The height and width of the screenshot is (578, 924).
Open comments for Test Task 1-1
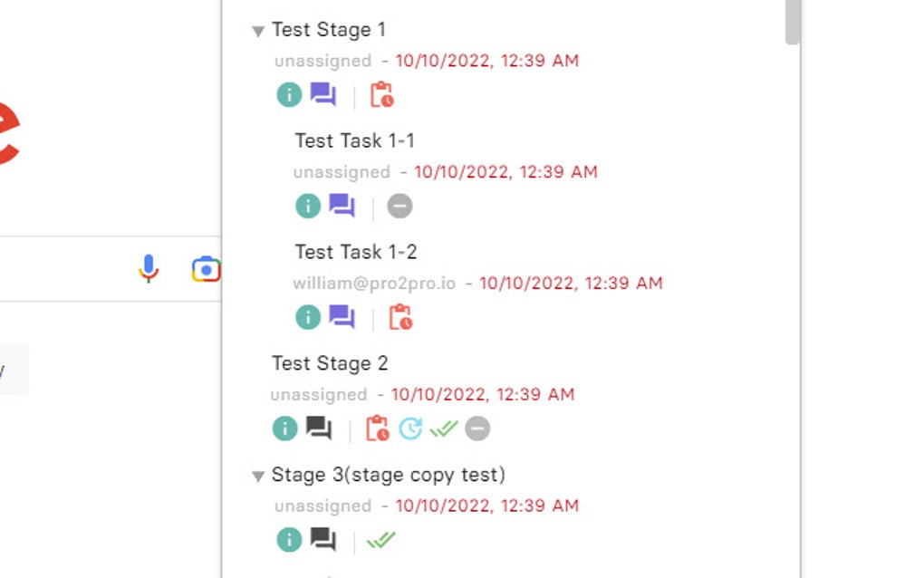[x=343, y=206]
